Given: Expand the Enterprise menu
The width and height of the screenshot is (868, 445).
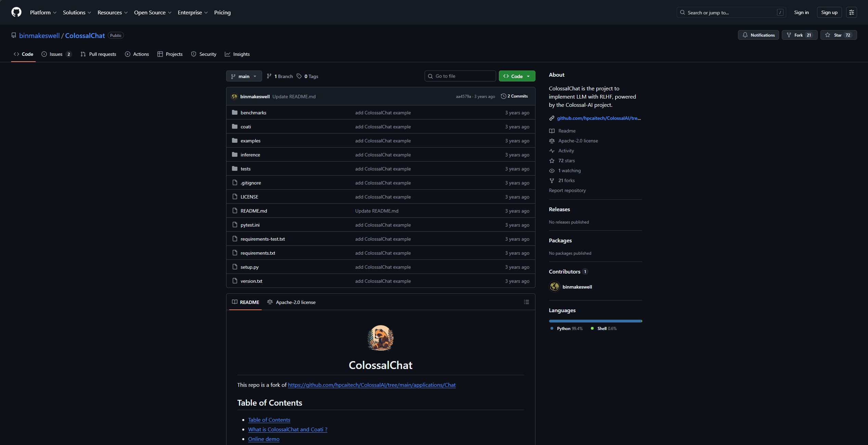Looking at the screenshot, I should (x=193, y=12).
